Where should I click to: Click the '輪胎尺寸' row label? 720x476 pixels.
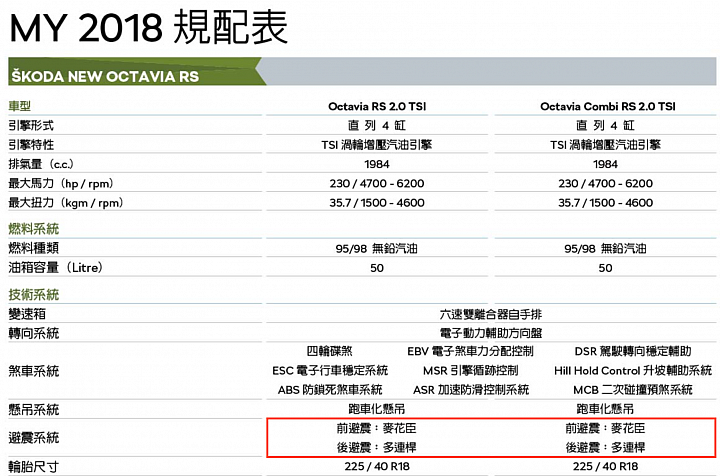[34, 466]
